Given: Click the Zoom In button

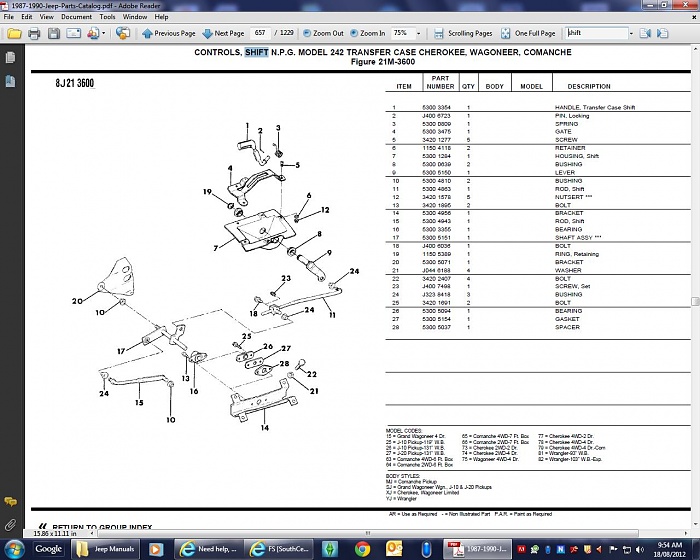Looking at the screenshot, I should pos(367,33).
